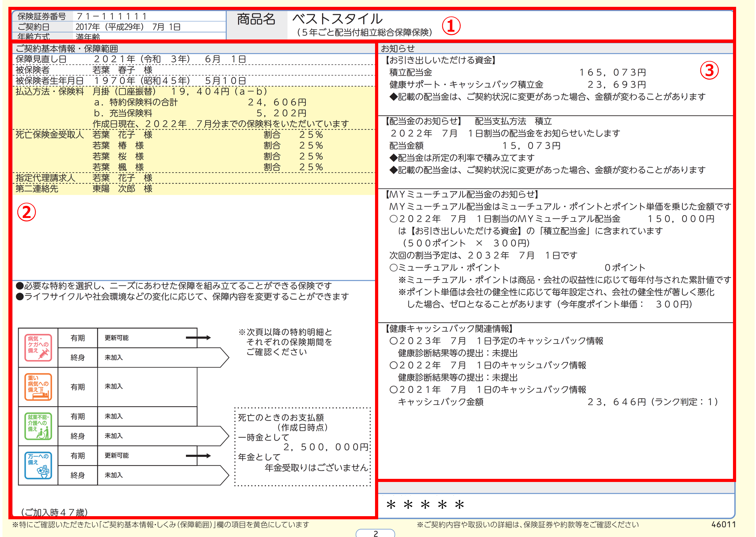Click beneficiary 若葉 楓 様
Image resolution: width=756 pixels, height=537 pixels.
tap(118, 167)
